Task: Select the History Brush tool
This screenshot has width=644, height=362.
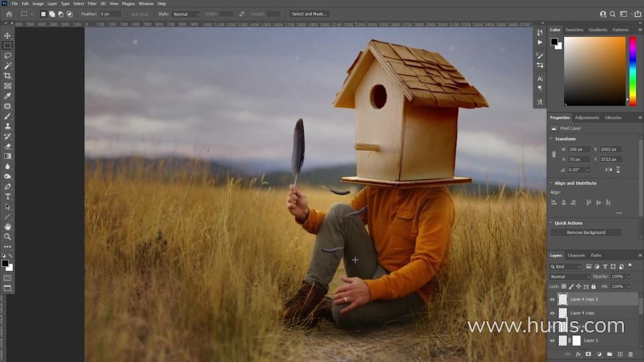Action: tap(7, 136)
